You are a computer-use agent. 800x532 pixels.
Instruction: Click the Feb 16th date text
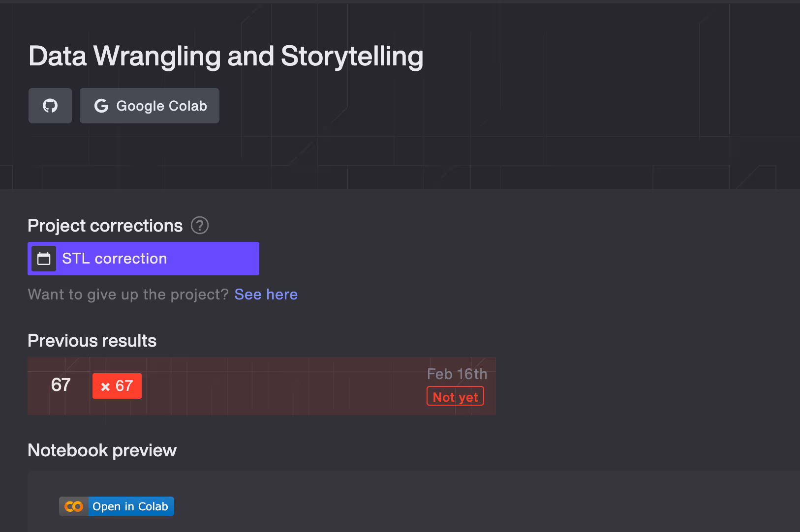(x=457, y=374)
